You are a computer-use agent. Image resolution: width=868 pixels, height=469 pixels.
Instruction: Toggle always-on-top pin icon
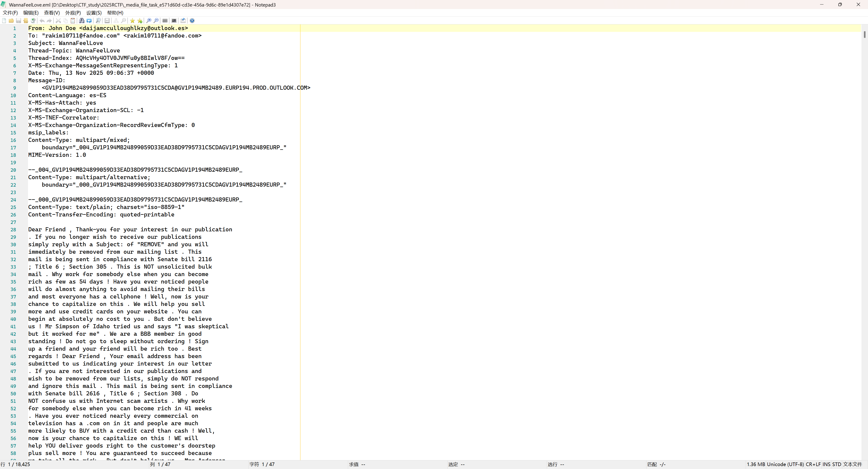point(183,21)
